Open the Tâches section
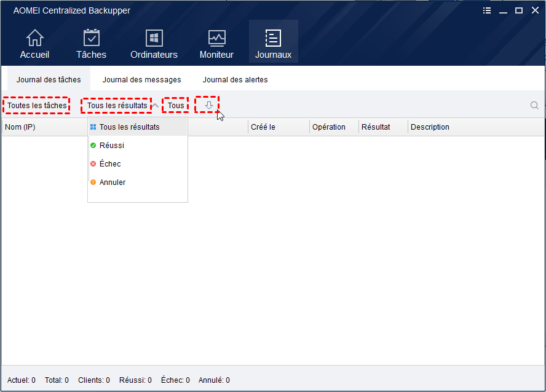This screenshot has height=392, width=546. point(91,44)
